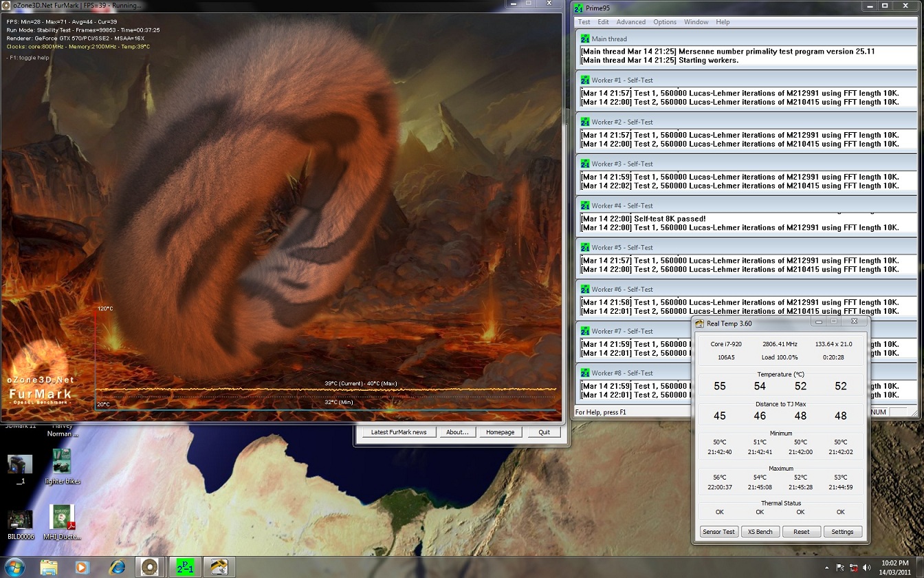Viewport: 924px width, 578px height.
Task: Click the Show desktop strip beside the clock
Action: pos(918,567)
